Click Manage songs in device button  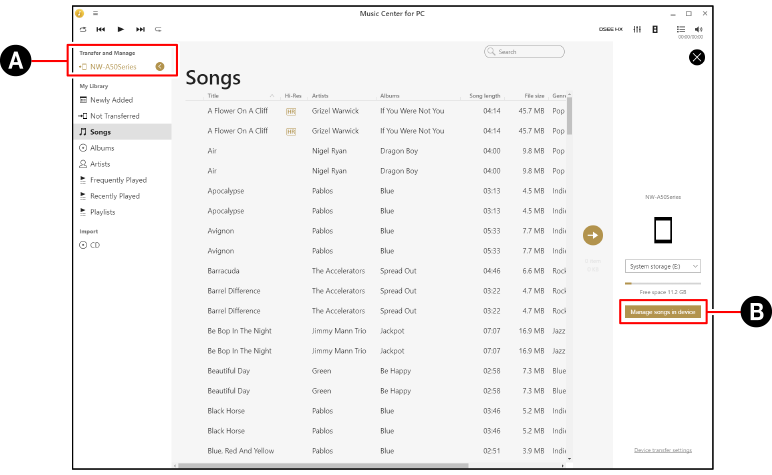pyautogui.click(x=663, y=312)
